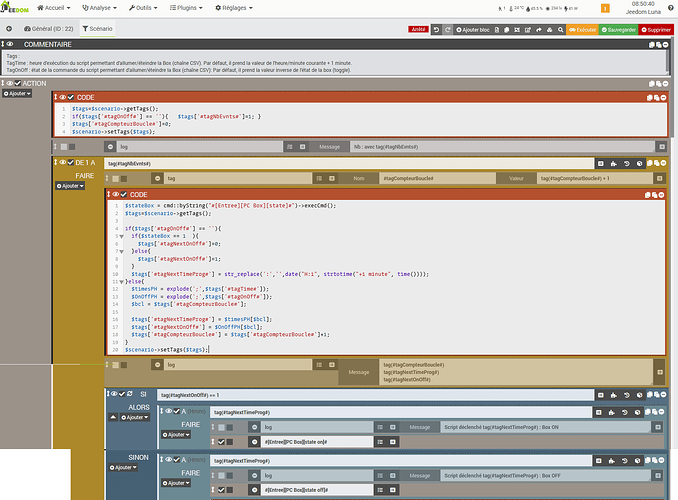Click the Exécuter button

(582, 30)
